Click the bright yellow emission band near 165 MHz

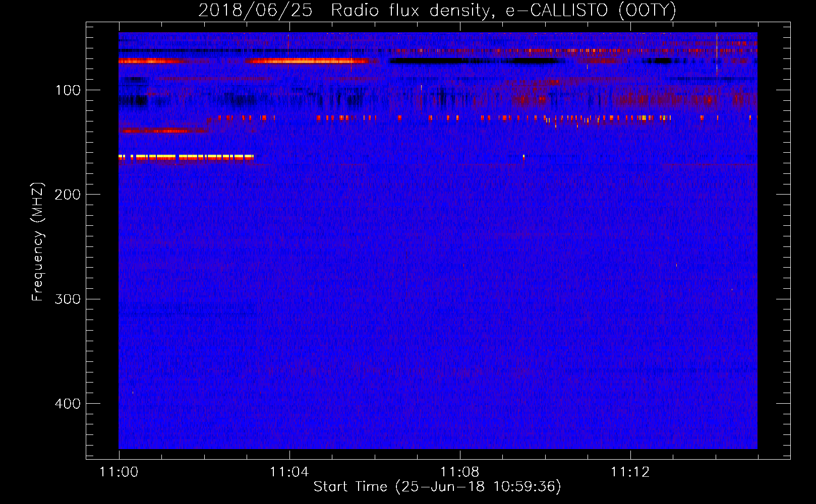pyautogui.click(x=186, y=157)
